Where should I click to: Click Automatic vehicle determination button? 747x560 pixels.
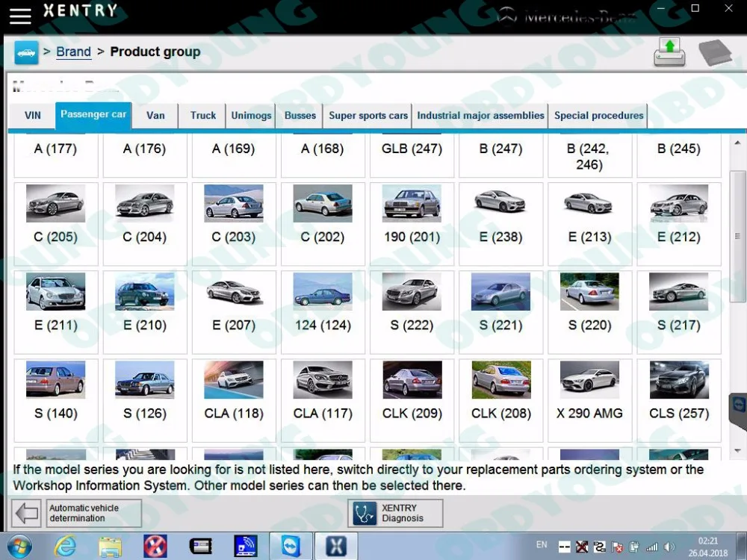pos(94,513)
